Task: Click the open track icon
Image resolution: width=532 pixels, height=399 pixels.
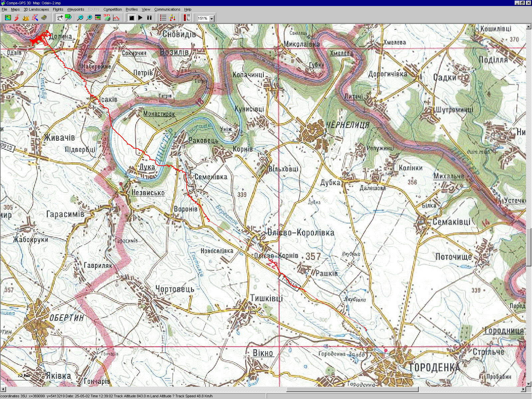Action: (x=17, y=18)
